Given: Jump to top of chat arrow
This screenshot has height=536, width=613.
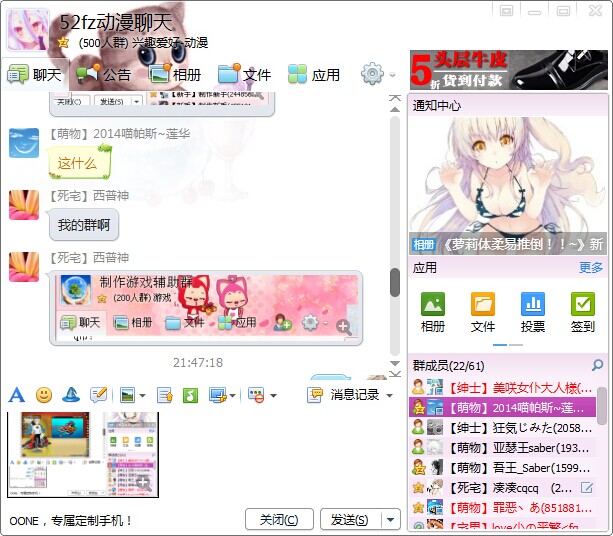Looking at the screenshot, I should pyautogui.click(x=395, y=98).
